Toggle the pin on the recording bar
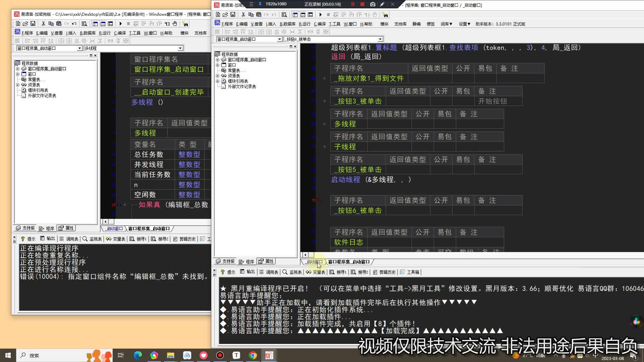 (260, 4)
